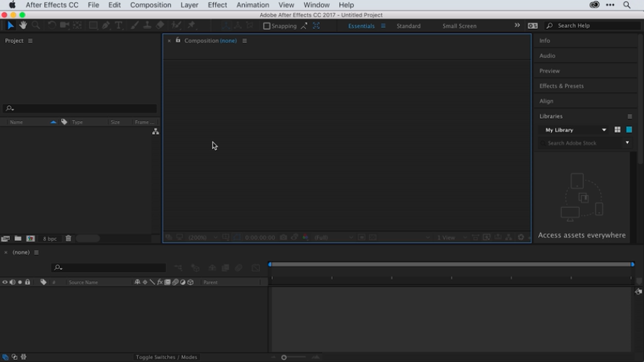Toggle the 3D layer column switch
The height and width of the screenshot is (362, 644).
click(x=191, y=282)
